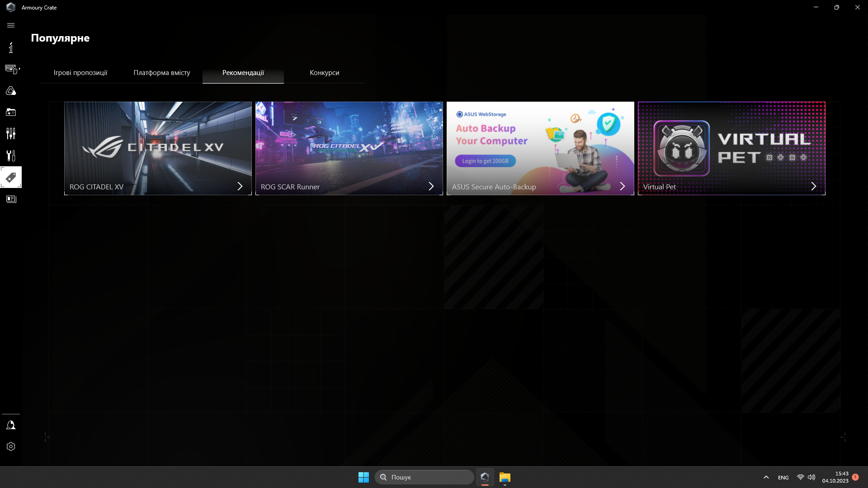
Task: Open the News sidebar icon
Action: (x=11, y=199)
